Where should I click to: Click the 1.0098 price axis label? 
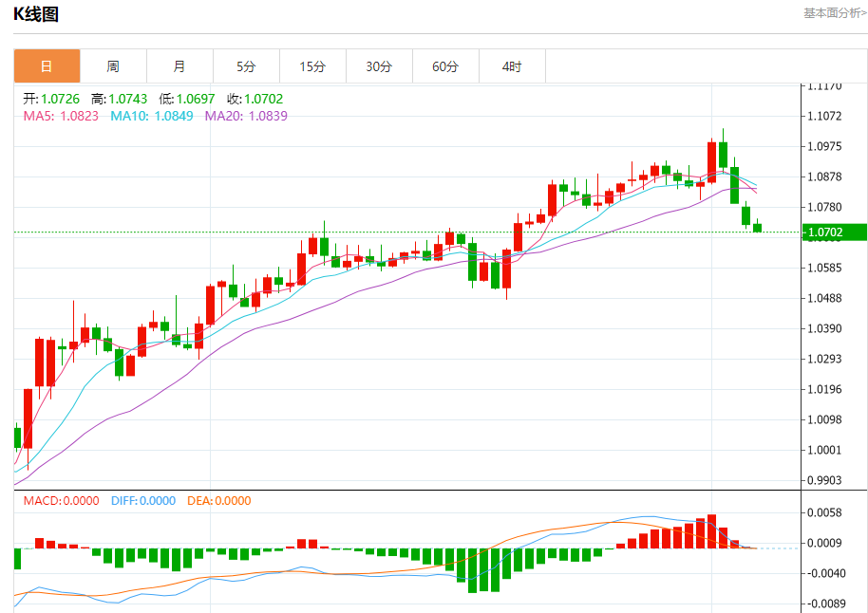[x=824, y=420]
